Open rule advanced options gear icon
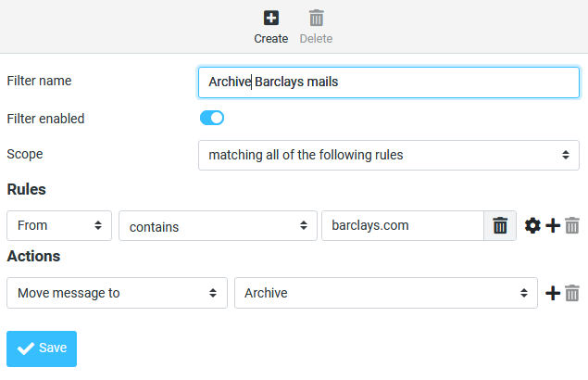The width and height of the screenshot is (588, 380). [532, 225]
